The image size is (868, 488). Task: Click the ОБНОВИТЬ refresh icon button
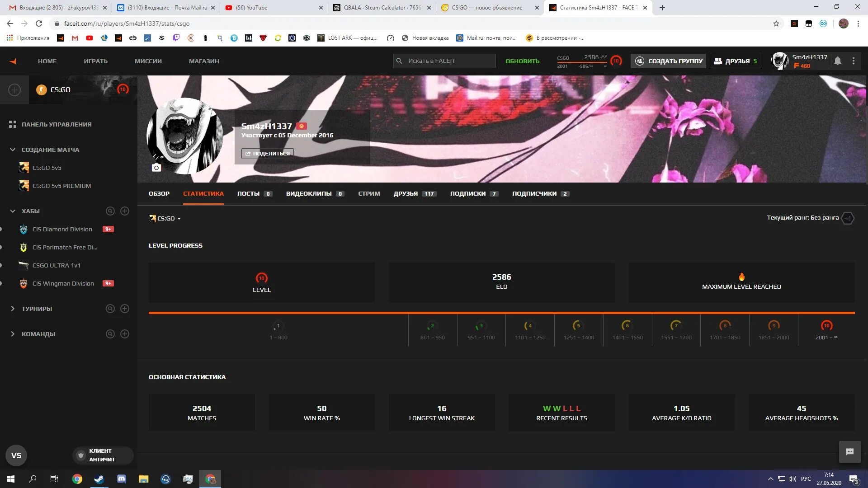(522, 61)
